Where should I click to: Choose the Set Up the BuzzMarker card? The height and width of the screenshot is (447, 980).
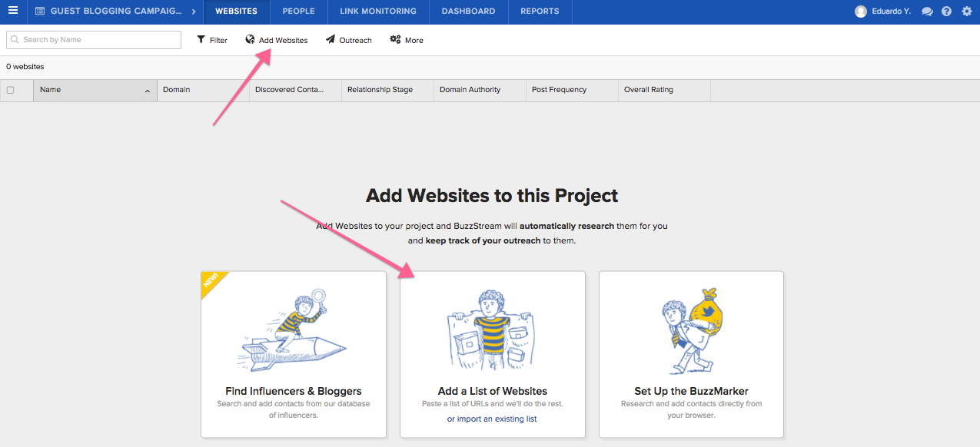coord(691,353)
